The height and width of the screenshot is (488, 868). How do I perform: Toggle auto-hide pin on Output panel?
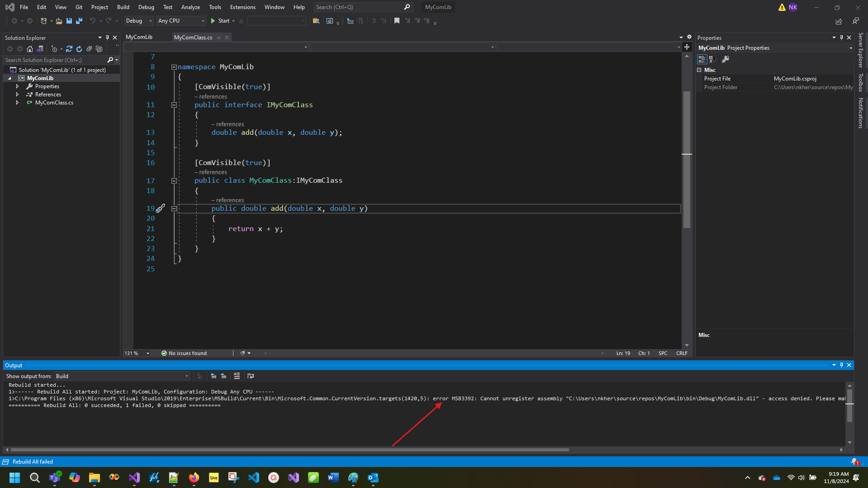(841, 365)
